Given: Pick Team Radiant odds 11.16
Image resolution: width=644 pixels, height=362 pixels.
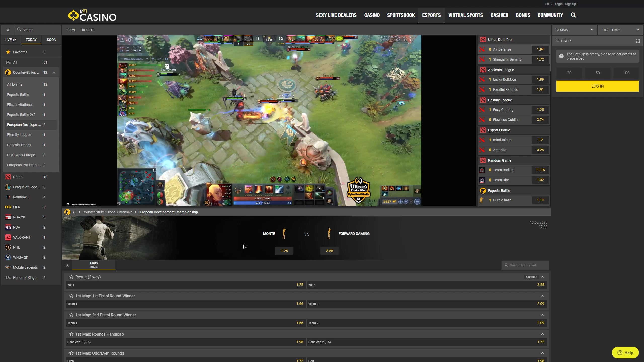Looking at the screenshot, I should tap(540, 170).
